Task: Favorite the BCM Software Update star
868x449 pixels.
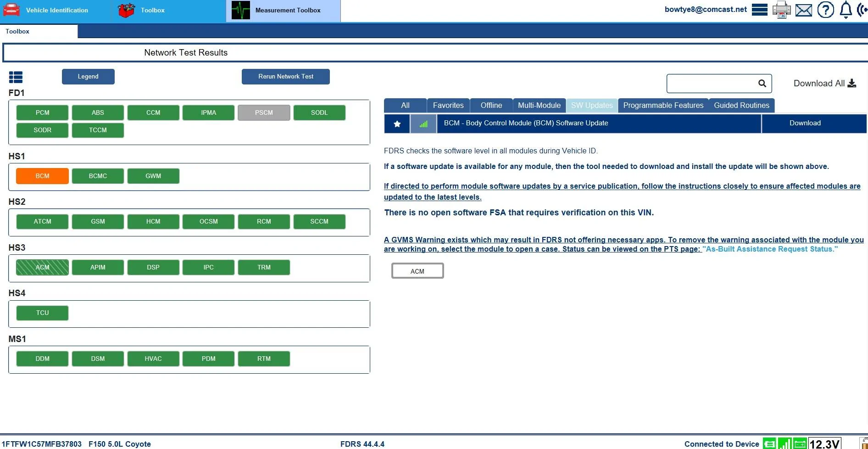Action: [397, 123]
